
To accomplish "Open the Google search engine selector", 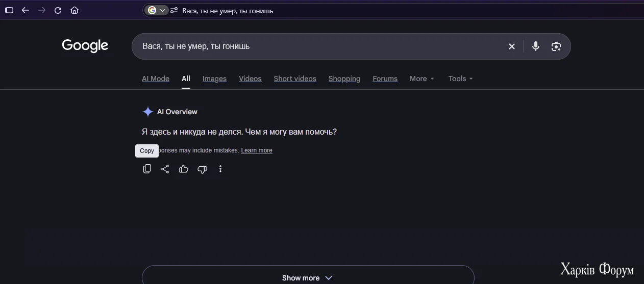I will point(157,10).
